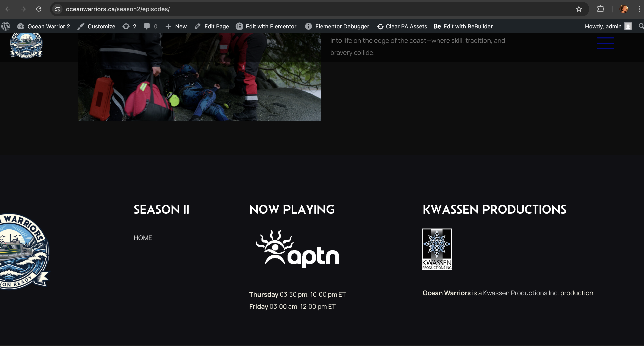This screenshot has width=644, height=346.
Task: Click the Kwassen Productions logo thumbnail
Action: click(x=436, y=249)
